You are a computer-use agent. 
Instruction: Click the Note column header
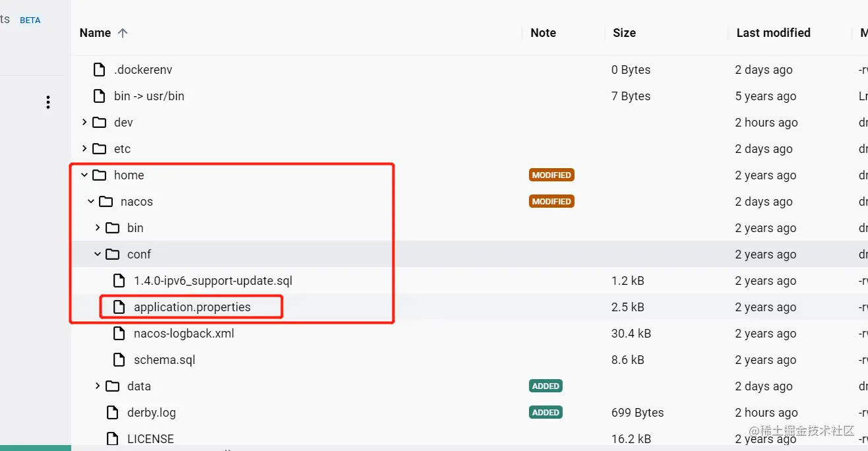(x=543, y=33)
